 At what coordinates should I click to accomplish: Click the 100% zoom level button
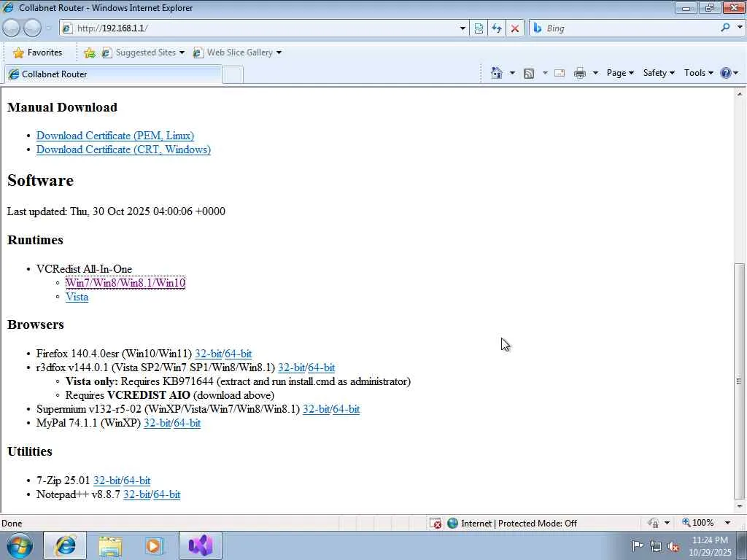coord(698,523)
